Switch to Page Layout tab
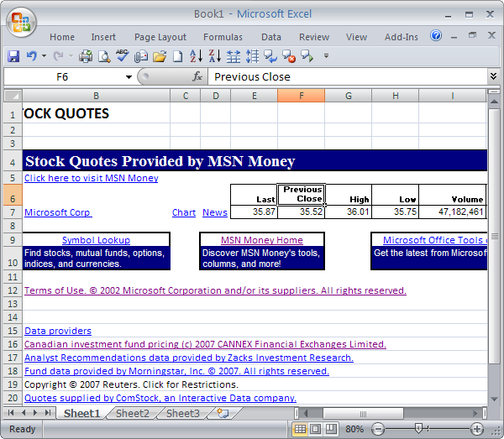 tap(160, 37)
